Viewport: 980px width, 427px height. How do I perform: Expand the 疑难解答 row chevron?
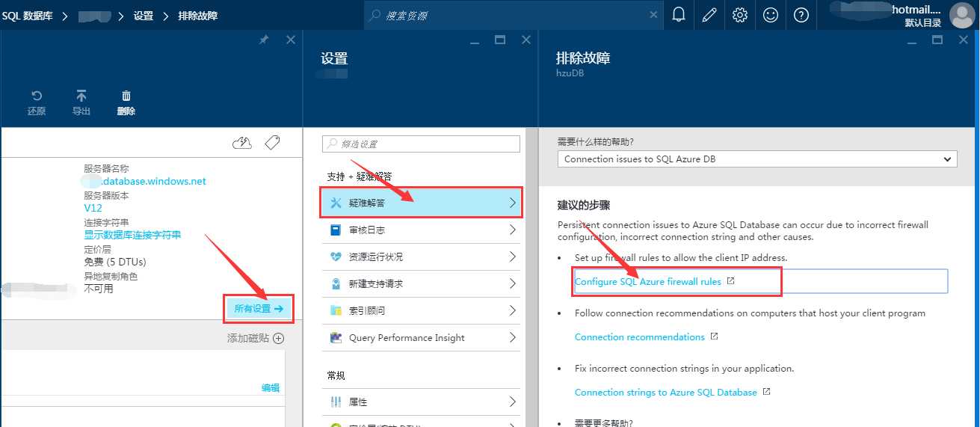512,203
